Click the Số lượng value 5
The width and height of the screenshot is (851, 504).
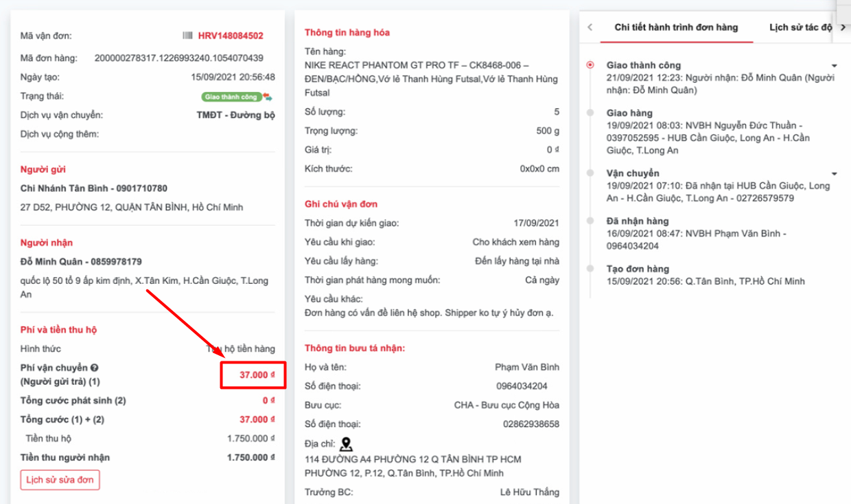557,112
